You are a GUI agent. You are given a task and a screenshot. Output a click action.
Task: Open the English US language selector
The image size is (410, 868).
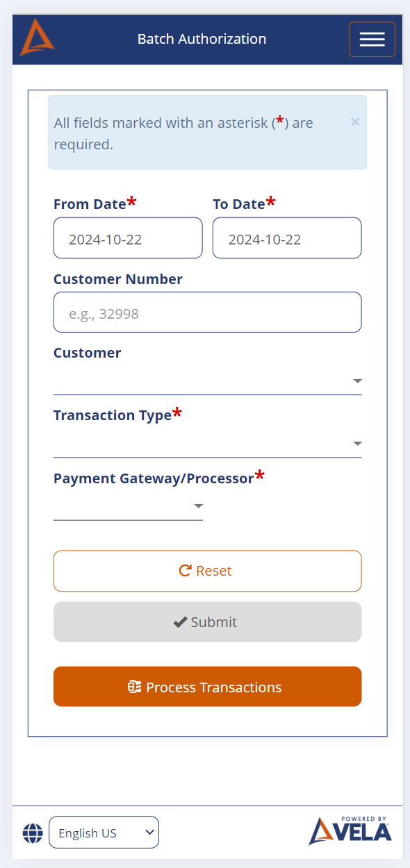[104, 832]
